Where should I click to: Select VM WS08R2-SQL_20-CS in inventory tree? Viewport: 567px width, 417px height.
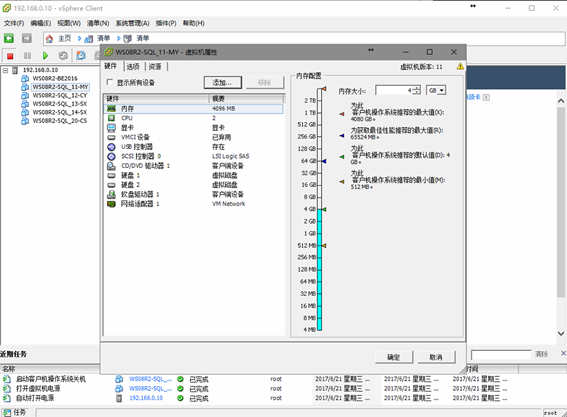(60, 121)
